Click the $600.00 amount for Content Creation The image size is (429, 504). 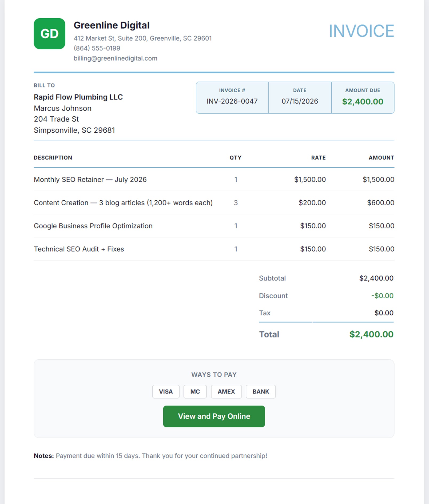381,203
